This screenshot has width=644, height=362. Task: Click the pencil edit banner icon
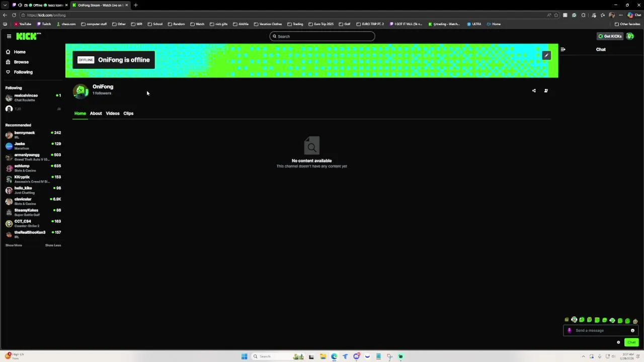[x=546, y=56]
